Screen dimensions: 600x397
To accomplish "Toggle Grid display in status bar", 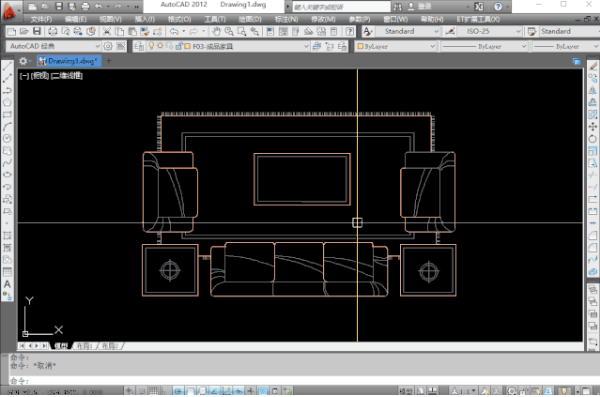I will click(153, 391).
